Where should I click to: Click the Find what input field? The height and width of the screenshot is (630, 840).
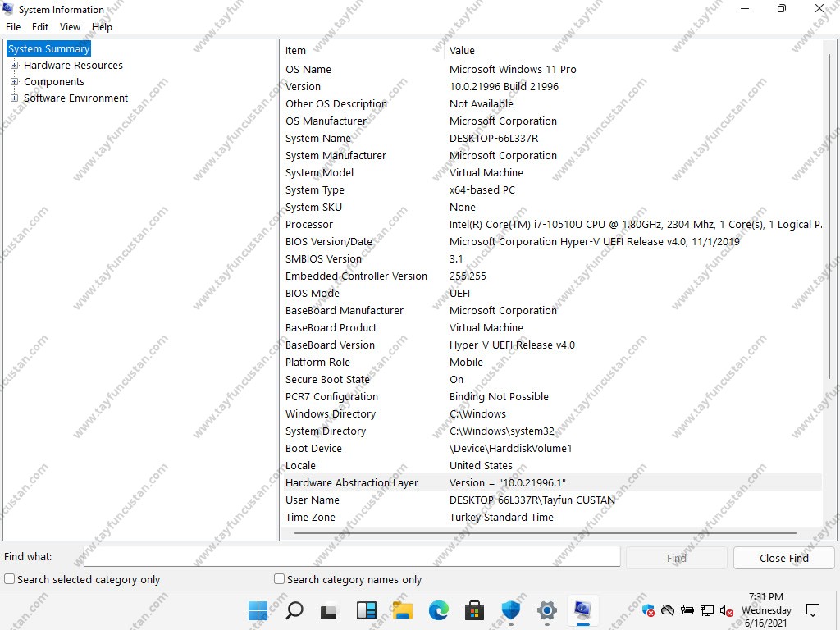pyautogui.click(x=351, y=557)
